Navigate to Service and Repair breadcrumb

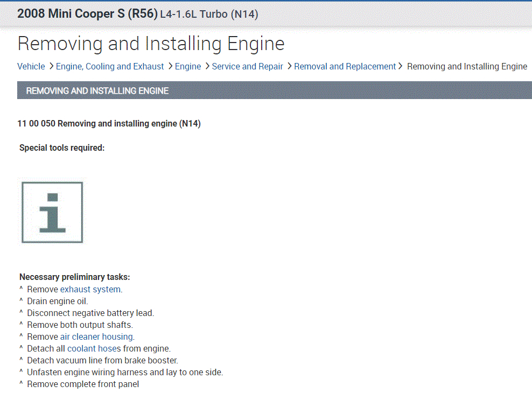[x=247, y=66]
